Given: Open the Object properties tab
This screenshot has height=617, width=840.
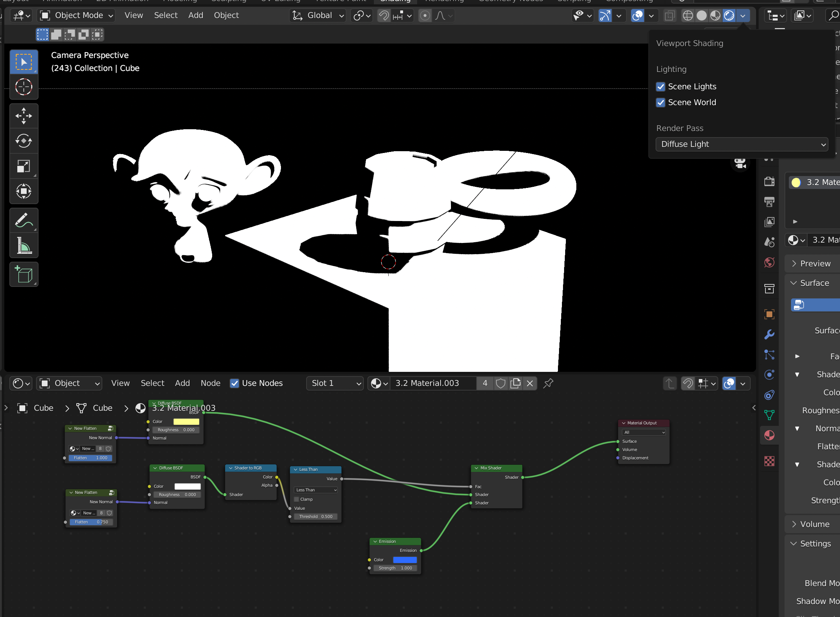Looking at the screenshot, I should (x=769, y=314).
